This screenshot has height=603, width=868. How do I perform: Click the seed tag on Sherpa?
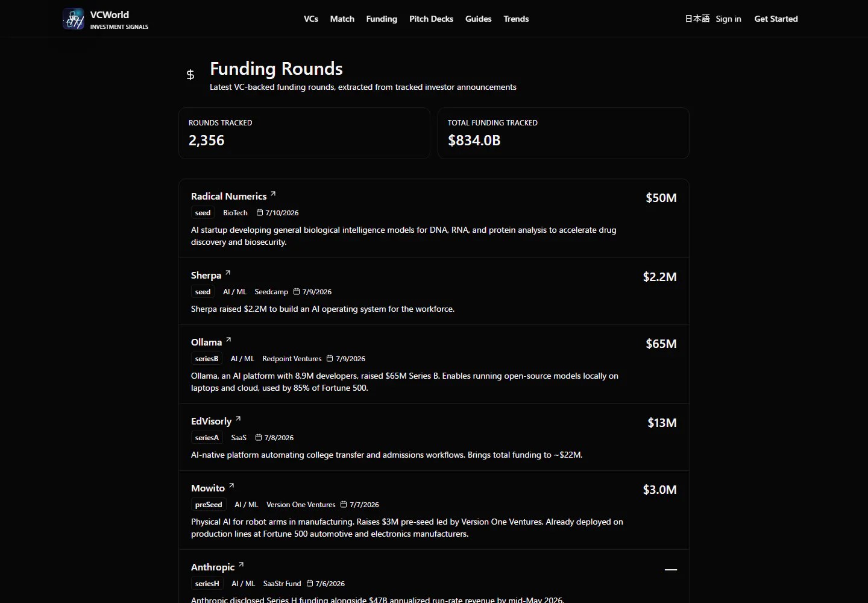click(203, 292)
